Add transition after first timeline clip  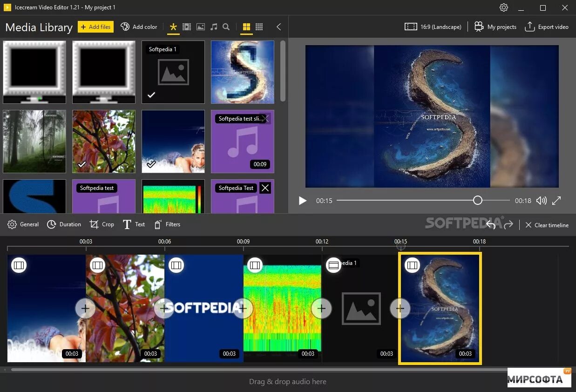85,308
